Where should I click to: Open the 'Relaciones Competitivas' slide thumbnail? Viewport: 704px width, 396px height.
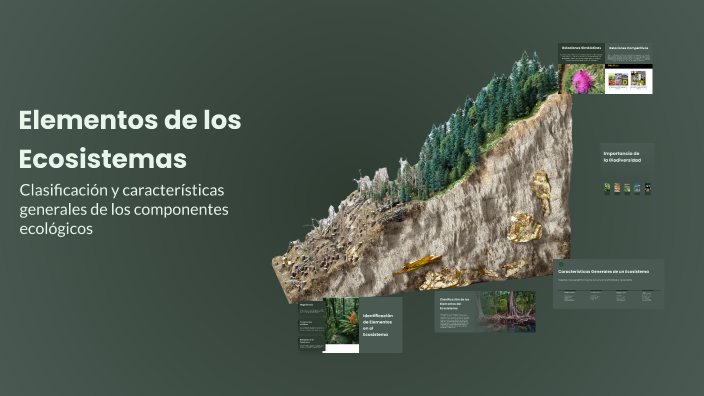(x=629, y=69)
